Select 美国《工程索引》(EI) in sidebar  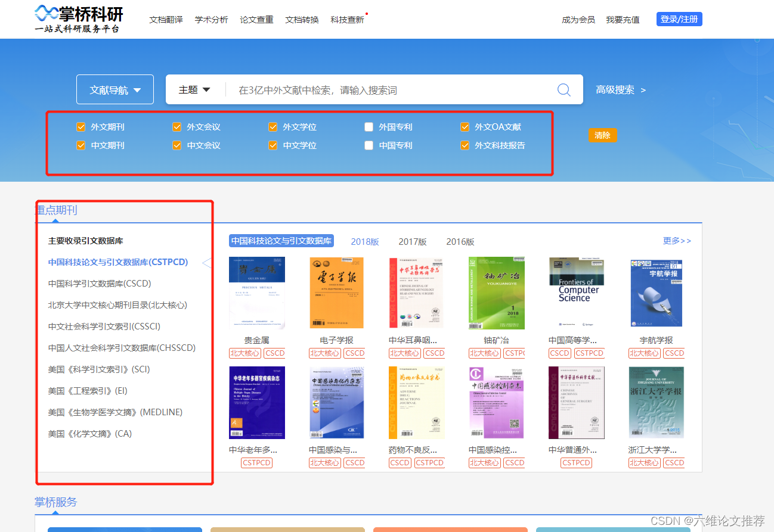tap(88, 391)
